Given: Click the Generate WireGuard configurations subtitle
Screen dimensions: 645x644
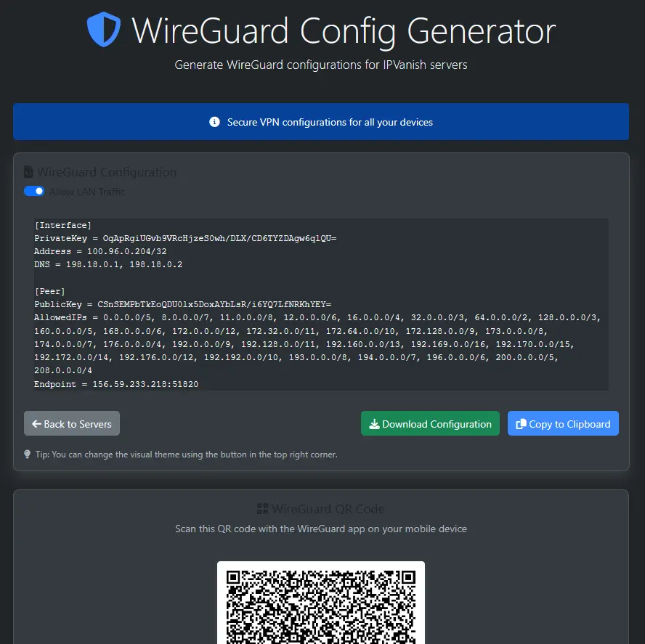Looking at the screenshot, I should pos(321,65).
